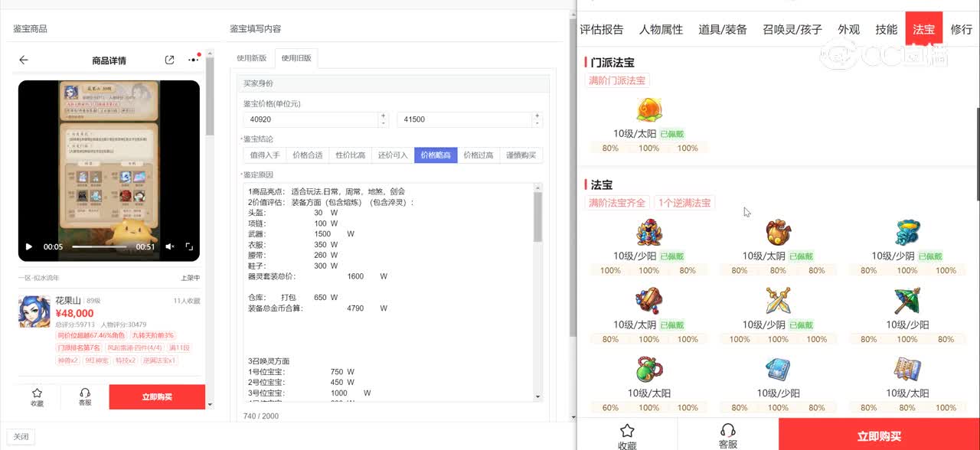
Task: Open the 修行 tab
Action: click(961, 29)
